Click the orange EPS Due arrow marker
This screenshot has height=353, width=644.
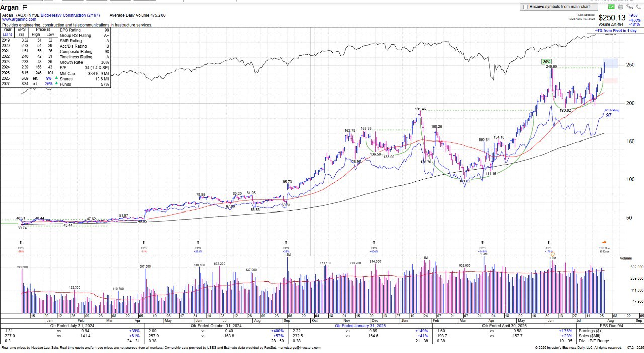click(x=604, y=242)
